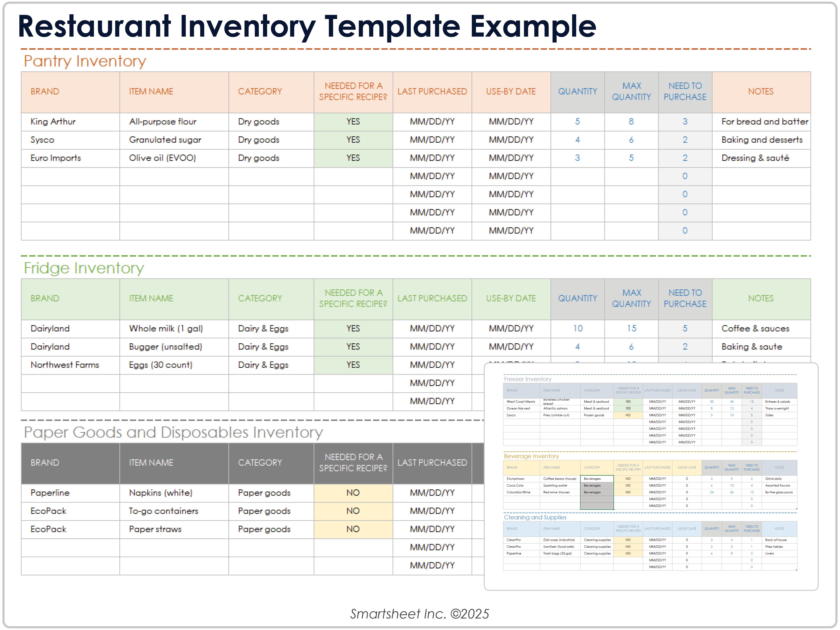
Task: Select the Last Purchased cell for Granulated sugar
Action: point(432,139)
